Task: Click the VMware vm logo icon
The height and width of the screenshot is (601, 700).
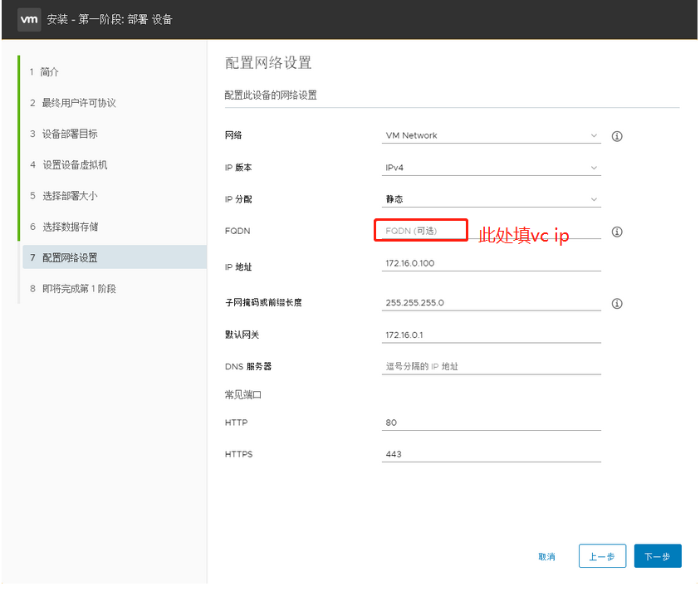Action: click(x=29, y=20)
